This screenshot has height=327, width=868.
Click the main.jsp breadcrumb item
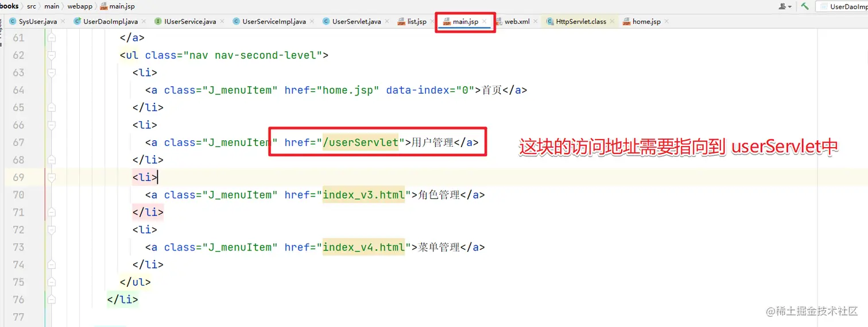[x=117, y=6]
